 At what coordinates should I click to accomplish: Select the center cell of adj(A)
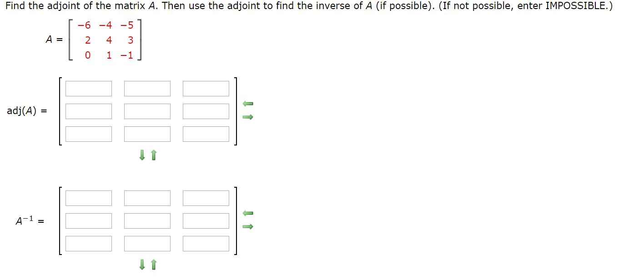click(x=147, y=111)
